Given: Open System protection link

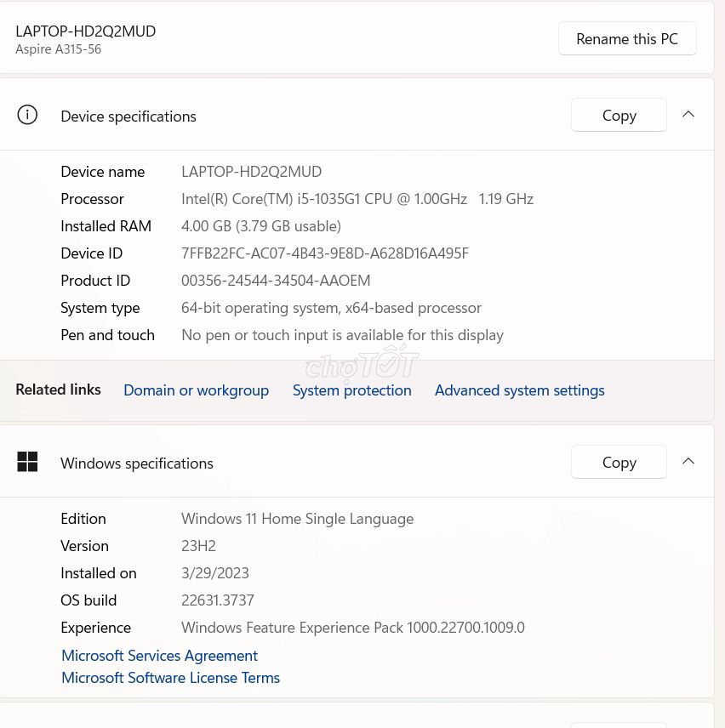Looking at the screenshot, I should point(351,390).
